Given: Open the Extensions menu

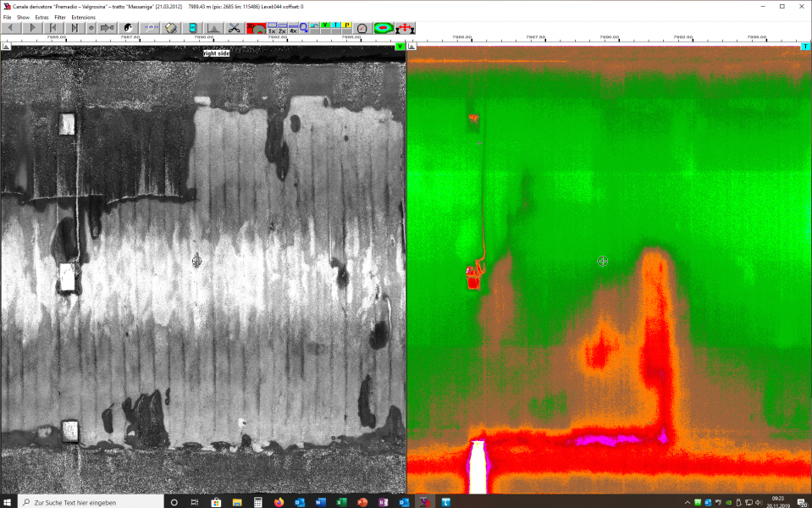Looking at the screenshot, I should coord(83,17).
